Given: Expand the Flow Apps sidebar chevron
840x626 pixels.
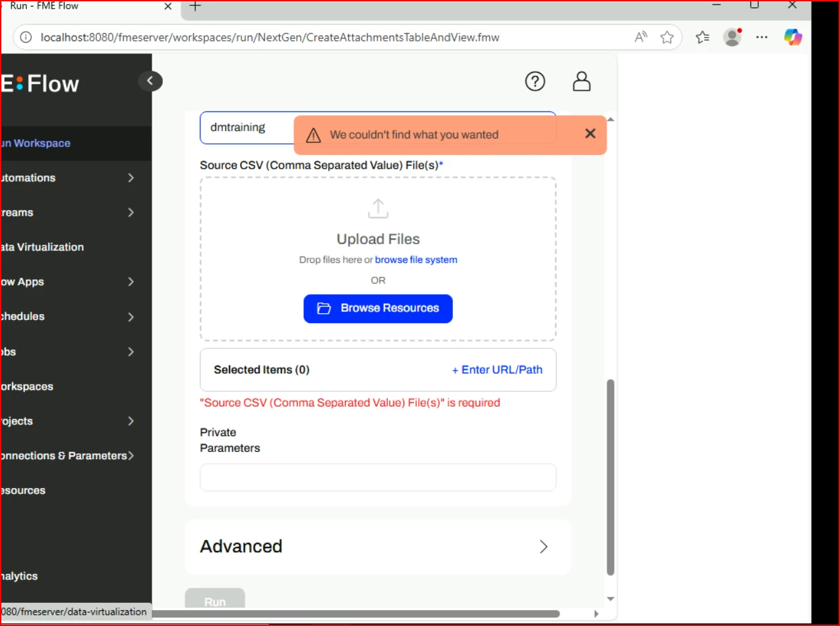Looking at the screenshot, I should coord(131,282).
